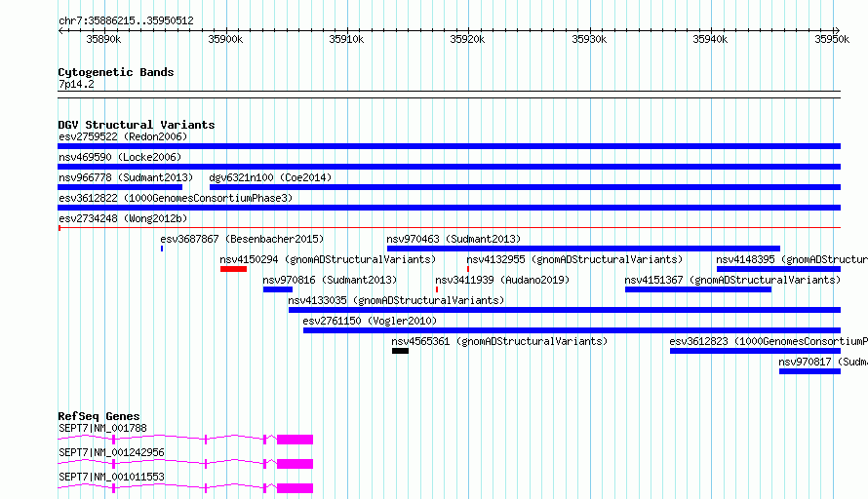Click the nsv970816 (Sudmant2013) label
This screenshot has height=499, width=868.
point(330,280)
